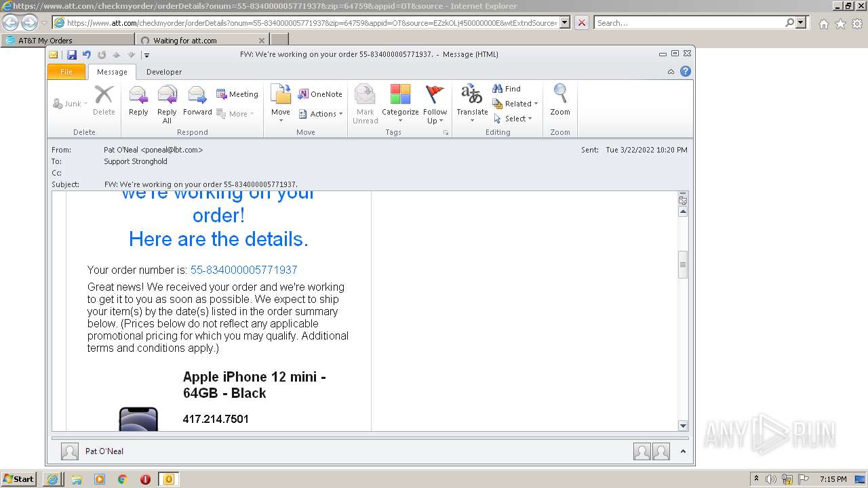Screen dimensions: 868x488
Task: Open the Follow Up flag menu
Action: [435, 104]
